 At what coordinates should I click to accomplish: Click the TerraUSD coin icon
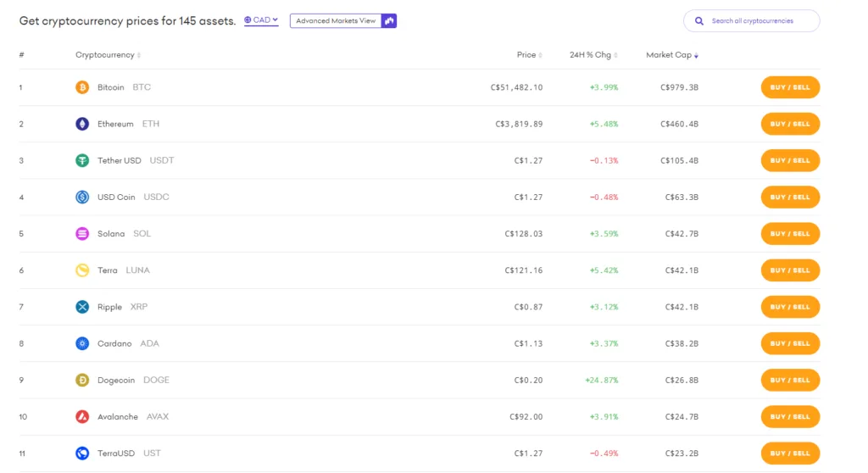82,453
